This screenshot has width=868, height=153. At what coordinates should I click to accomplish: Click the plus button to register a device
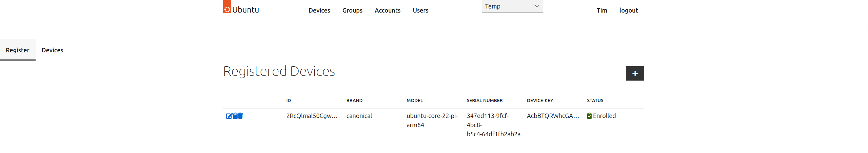click(634, 73)
